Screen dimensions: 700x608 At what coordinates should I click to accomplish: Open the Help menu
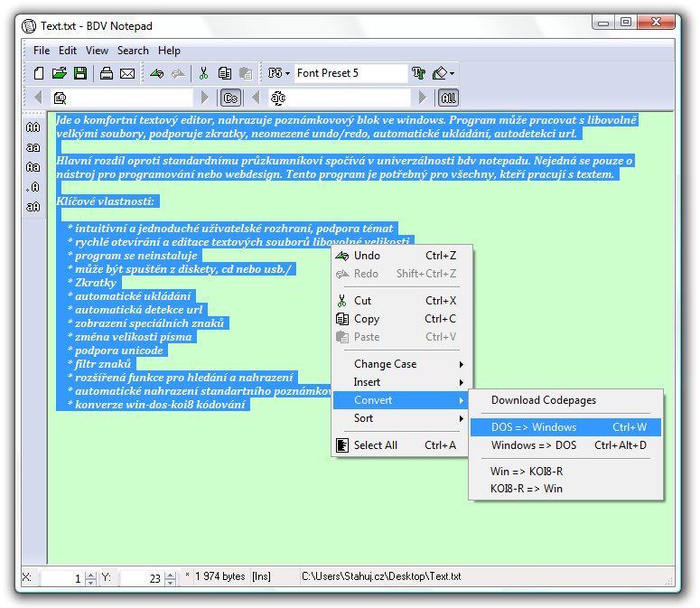click(x=169, y=51)
